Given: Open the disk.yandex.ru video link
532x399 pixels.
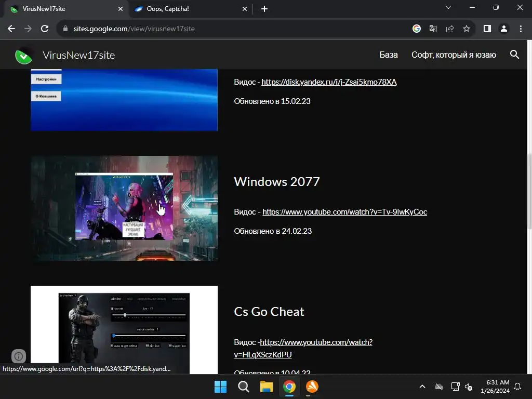Looking at the screenshot, I should (329, 82).
